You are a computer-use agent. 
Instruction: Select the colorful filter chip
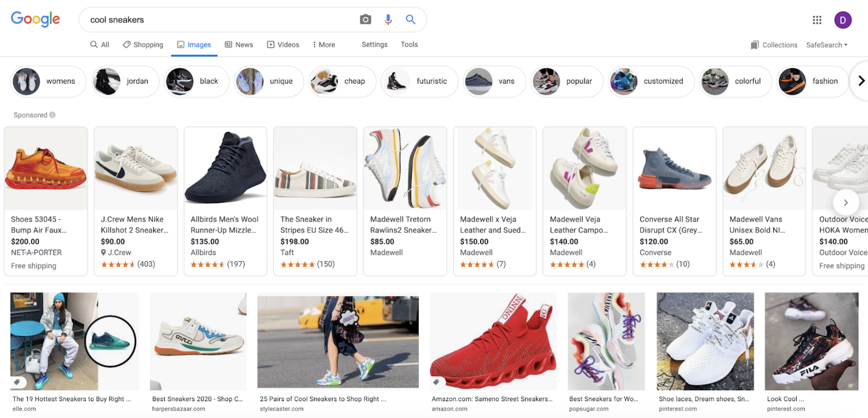pos(736,81)
